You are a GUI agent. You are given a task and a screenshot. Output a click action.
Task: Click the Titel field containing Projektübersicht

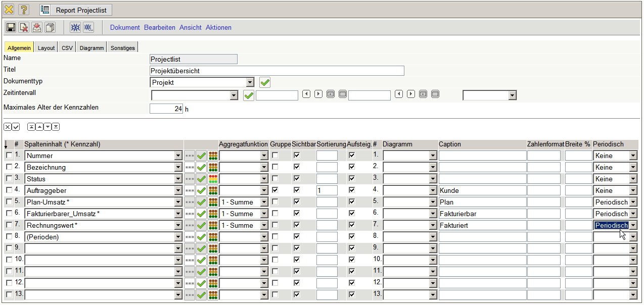277,71
